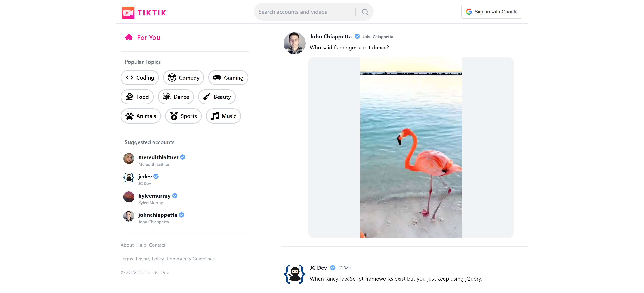Click the "Kylee Murray" subtitle text
This screenshot has width=644, height=293.
[x=151, y=203]
